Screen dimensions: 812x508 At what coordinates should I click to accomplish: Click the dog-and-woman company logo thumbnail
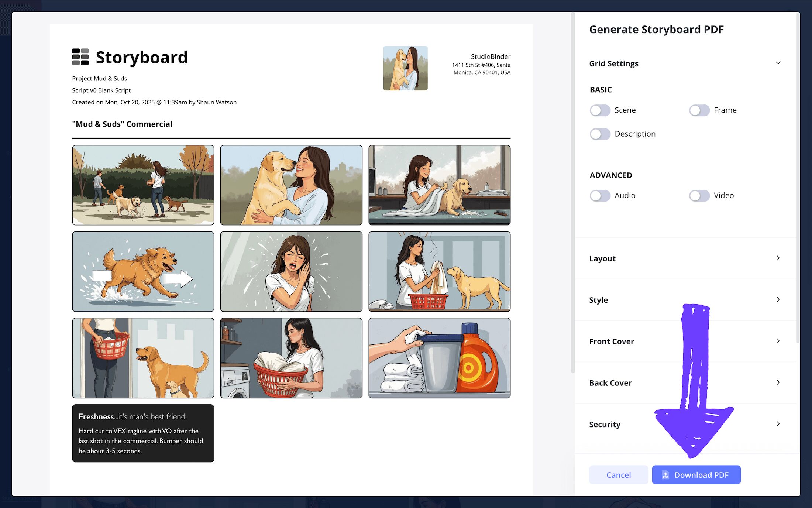pyautogui.click(x=405, y=68)
